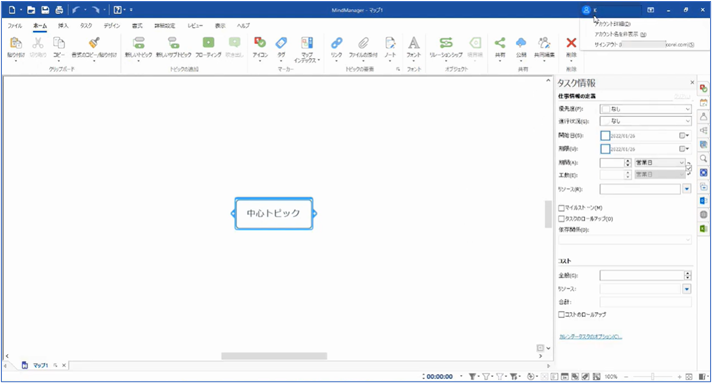This screenshot has height=383, width=712.
Task: Click the 公開 cloud publish icon
Action: [x=521, y=43]
